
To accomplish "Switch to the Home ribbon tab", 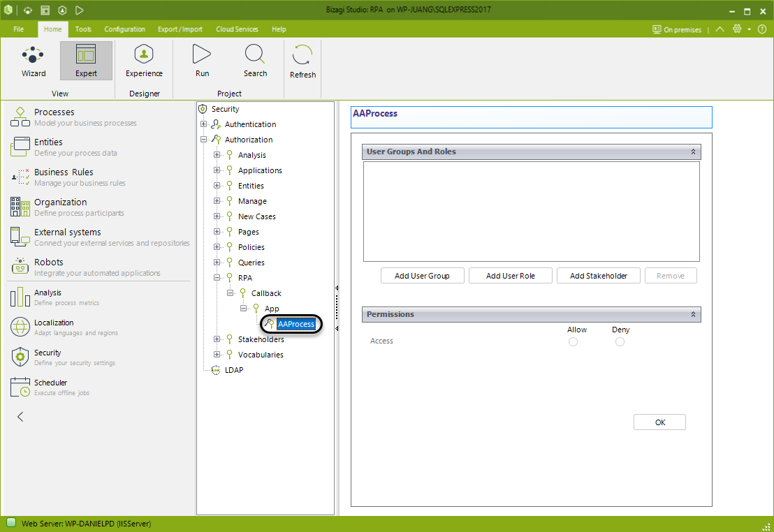I will 53,29.
